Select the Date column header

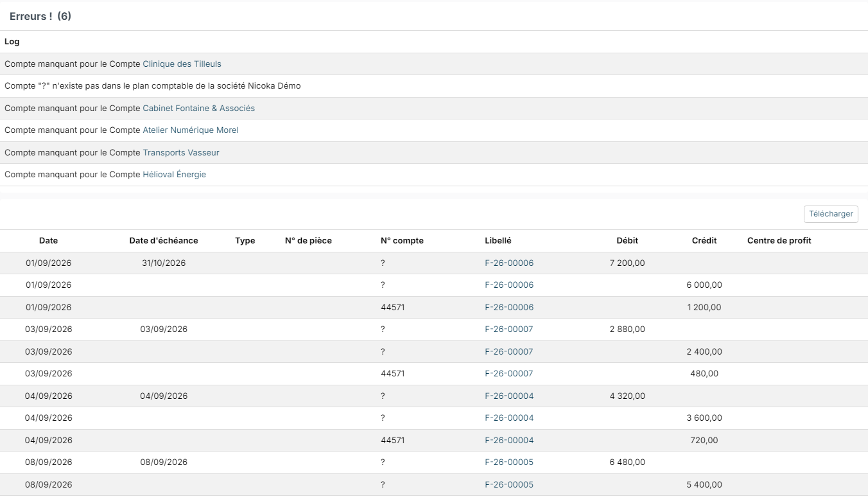(x=48, y=240)
